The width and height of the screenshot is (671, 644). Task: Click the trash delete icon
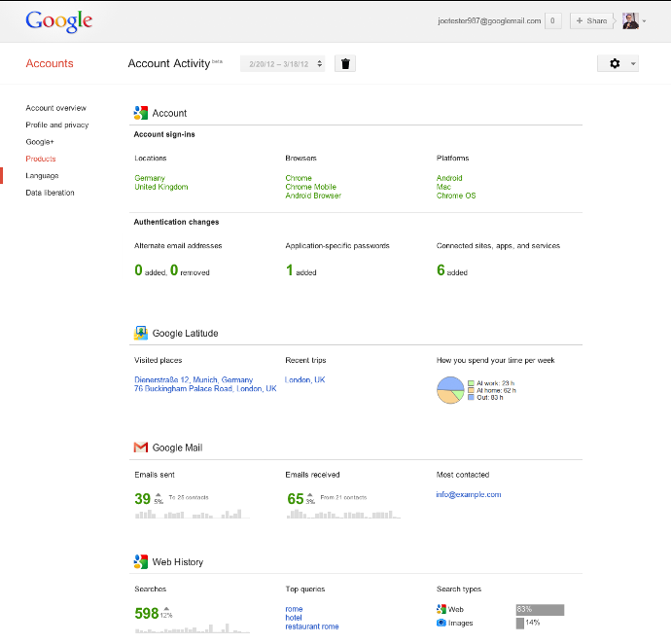346,63
